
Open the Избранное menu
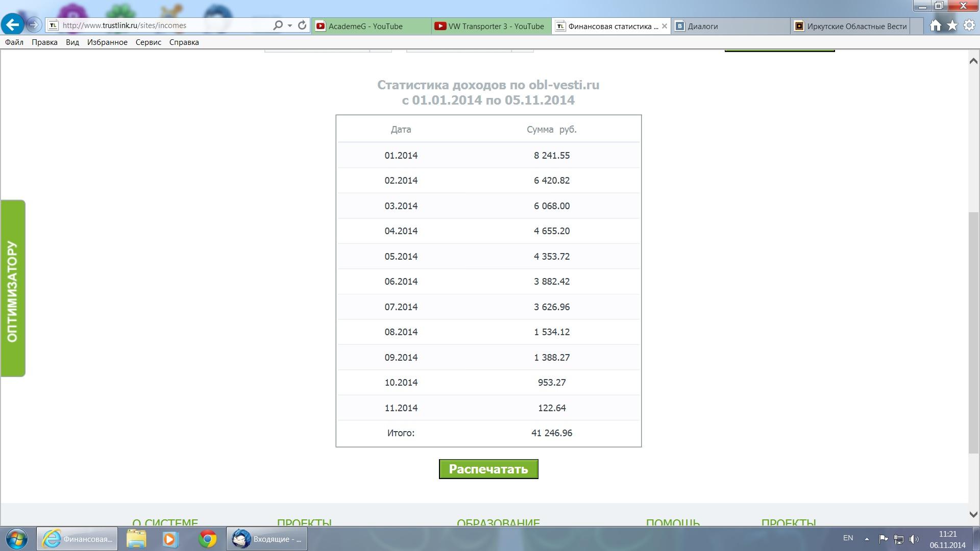[107, 42]
